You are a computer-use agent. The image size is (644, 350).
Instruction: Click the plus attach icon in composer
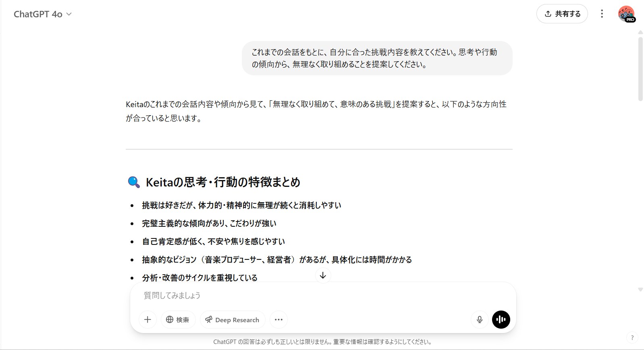click(147, 319)
